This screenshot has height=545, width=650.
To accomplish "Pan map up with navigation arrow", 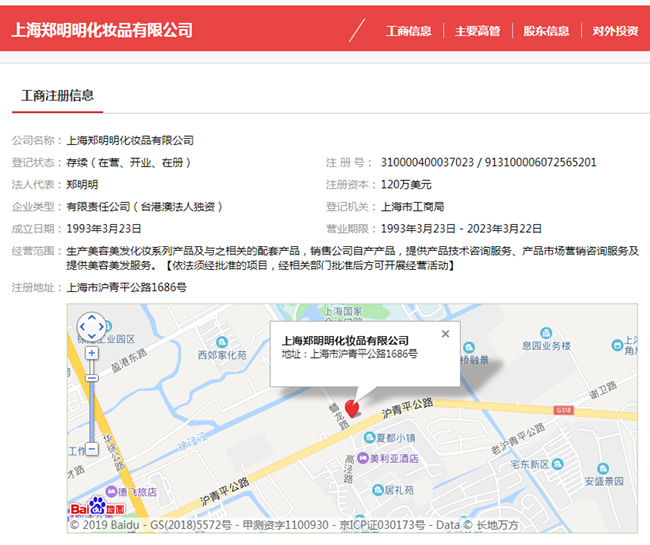I will click(x=92, y=317).
